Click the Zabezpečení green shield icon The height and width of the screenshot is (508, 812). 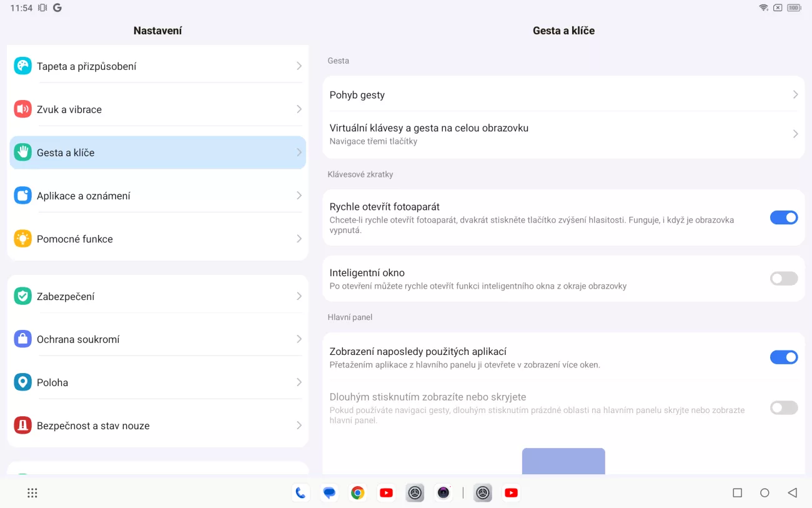coord(23,296)
